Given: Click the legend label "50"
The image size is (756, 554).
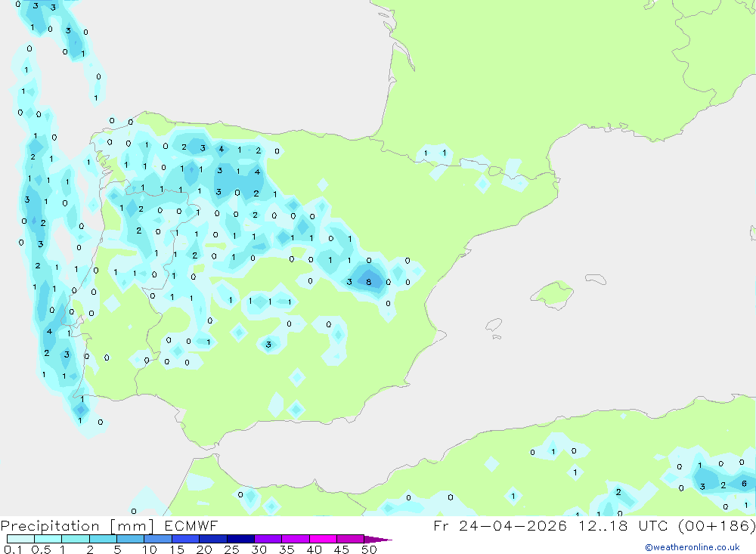Looking at the screenshot, I should (370, 549).
